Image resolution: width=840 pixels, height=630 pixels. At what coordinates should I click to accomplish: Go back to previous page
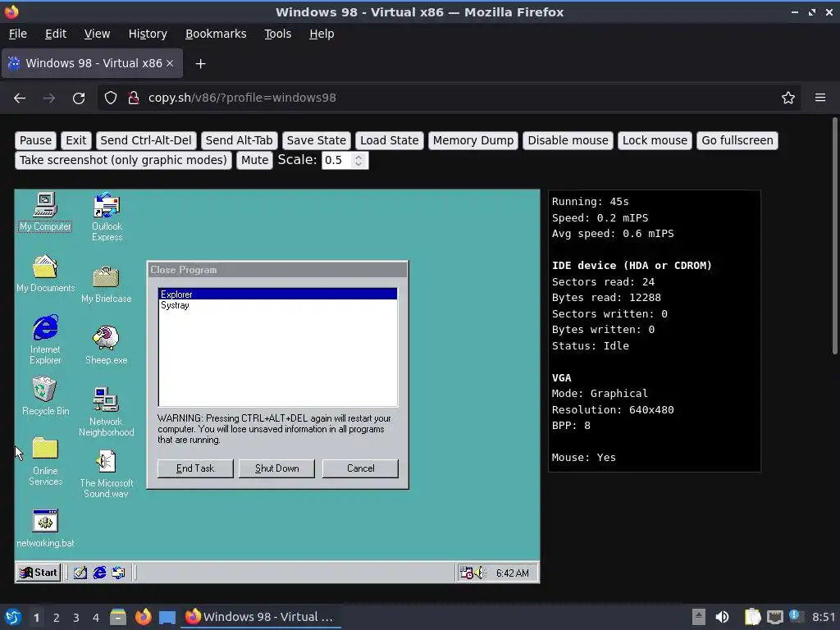coord(20,98)
